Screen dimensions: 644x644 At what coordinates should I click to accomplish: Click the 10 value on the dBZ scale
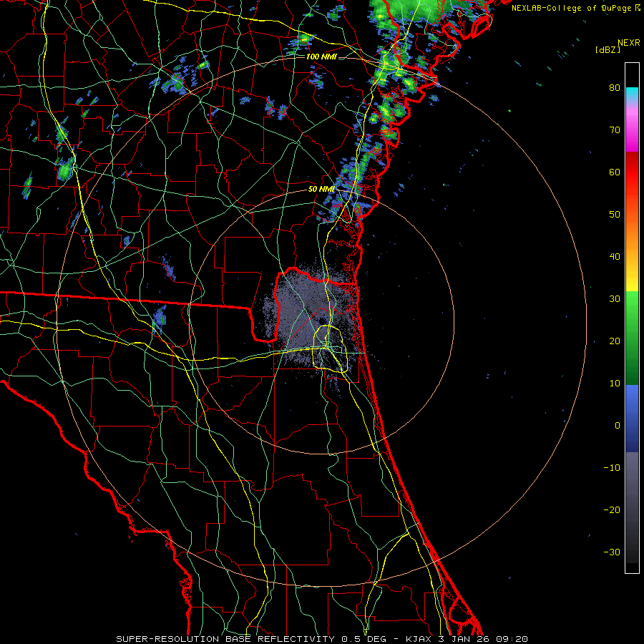(615, 384)
